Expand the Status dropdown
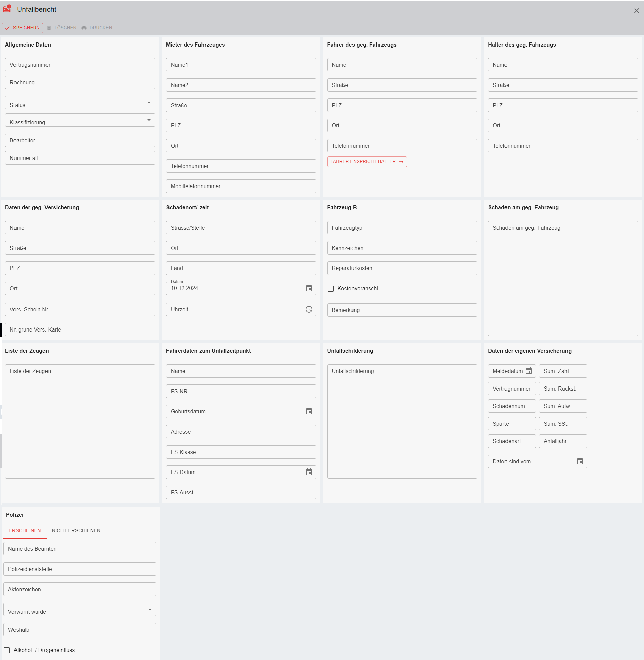This screenshot has width=644, height=660. pyautogui.click(x=149, y=103)
